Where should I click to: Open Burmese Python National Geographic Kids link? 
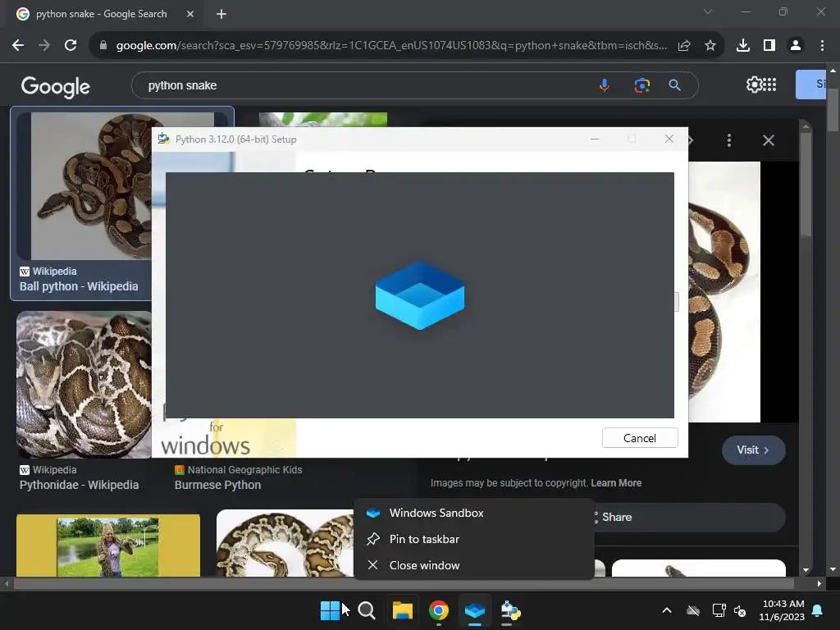pyautogui.click(x=218, y=485)
